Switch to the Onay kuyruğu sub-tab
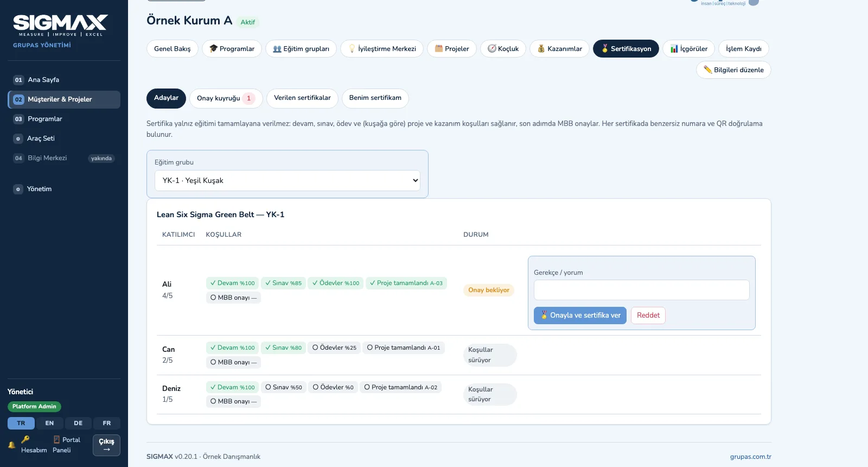The image size is (868, 467). click(x=226, y=98)
